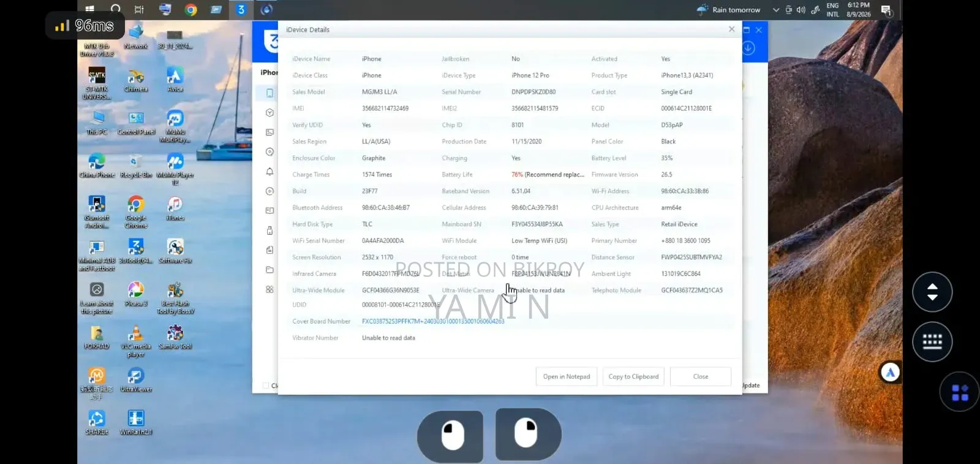980x464 pixels.
Task: Click the Cover Board Number link value
Action: point(433,321)
